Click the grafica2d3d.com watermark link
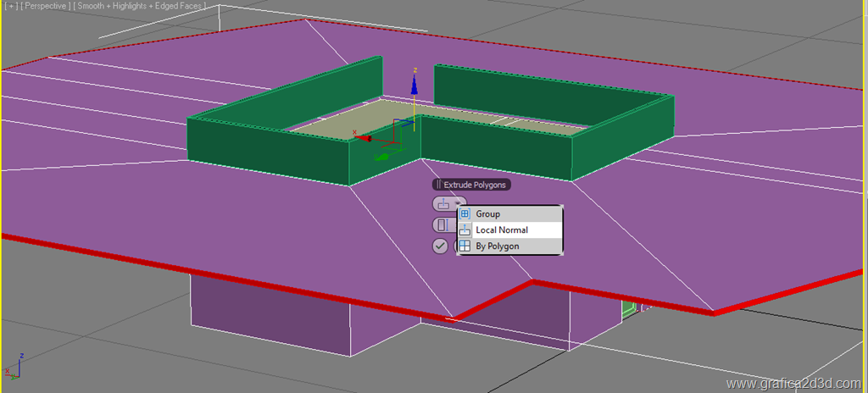 click(x=793, y=384)
